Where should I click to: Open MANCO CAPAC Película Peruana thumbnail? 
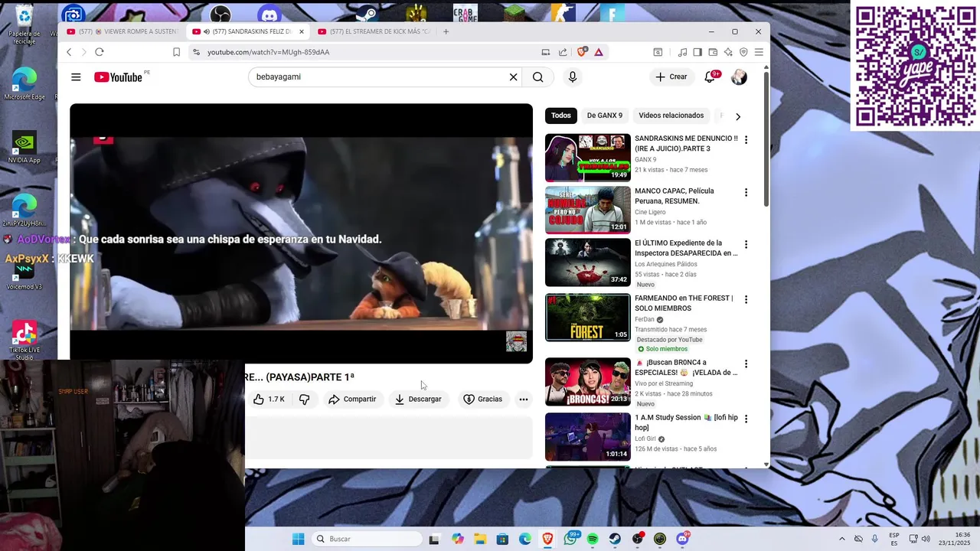tap(588, 210)
